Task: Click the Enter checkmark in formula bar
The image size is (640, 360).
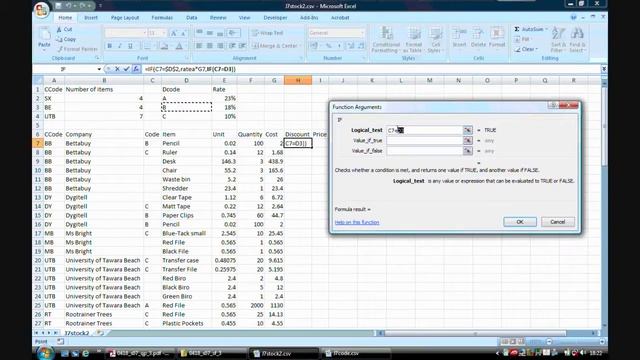Action: pyautogui.click(x=127, y=69)
